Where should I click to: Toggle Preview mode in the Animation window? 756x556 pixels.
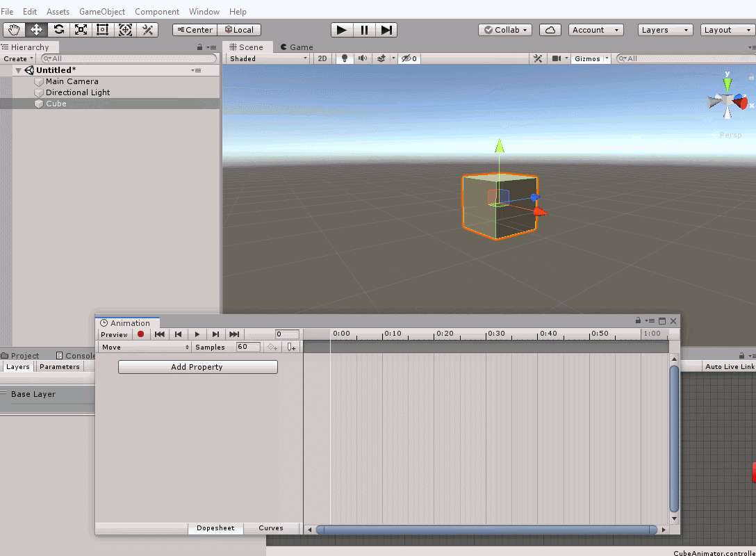coord(113,334)
